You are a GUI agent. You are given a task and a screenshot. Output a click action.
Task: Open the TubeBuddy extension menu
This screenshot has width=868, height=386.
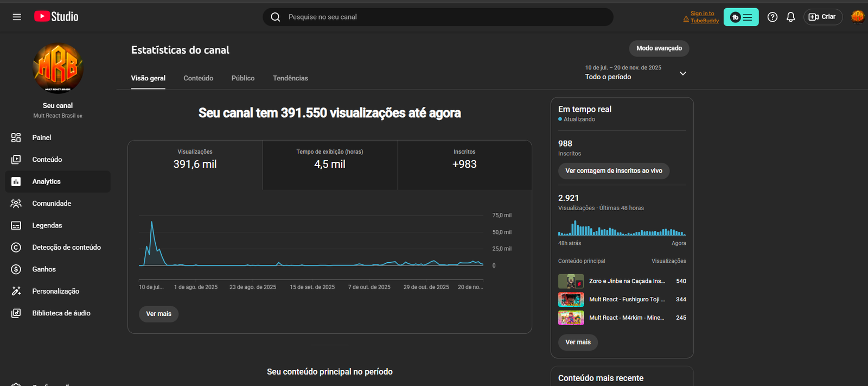click(741, 17)
